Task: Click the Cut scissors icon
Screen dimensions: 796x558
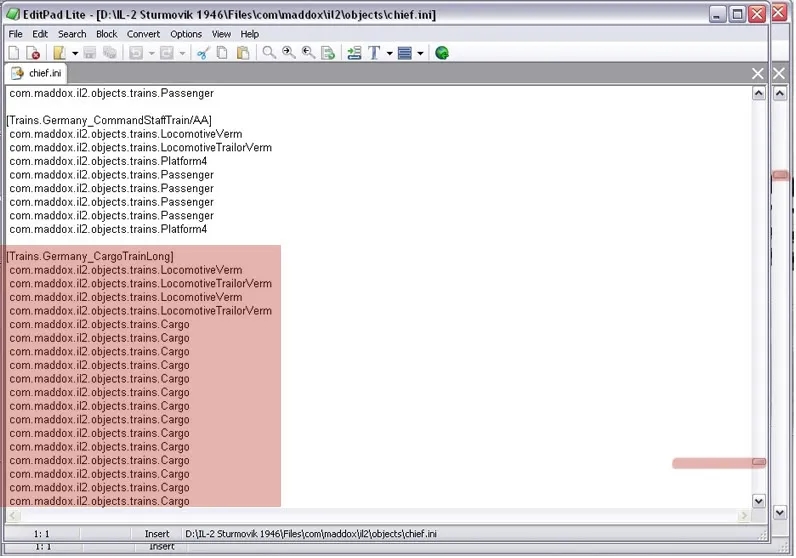Action: 203,53
